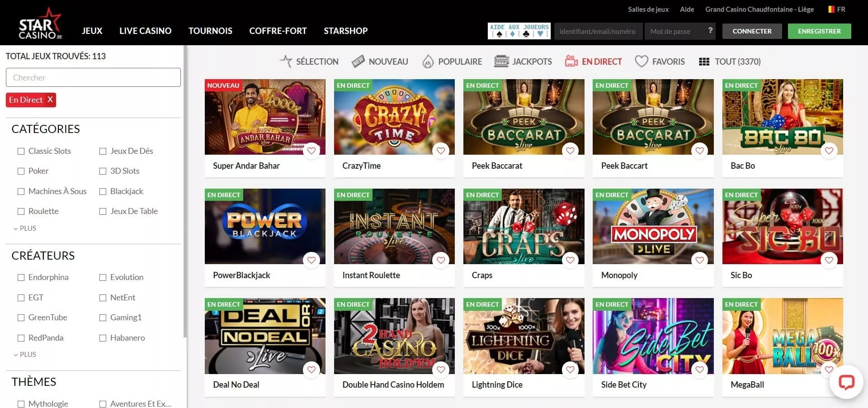Viewport: 868px width, 408px height.
Task: Click the Chercher search field
Action: point(93,77)
